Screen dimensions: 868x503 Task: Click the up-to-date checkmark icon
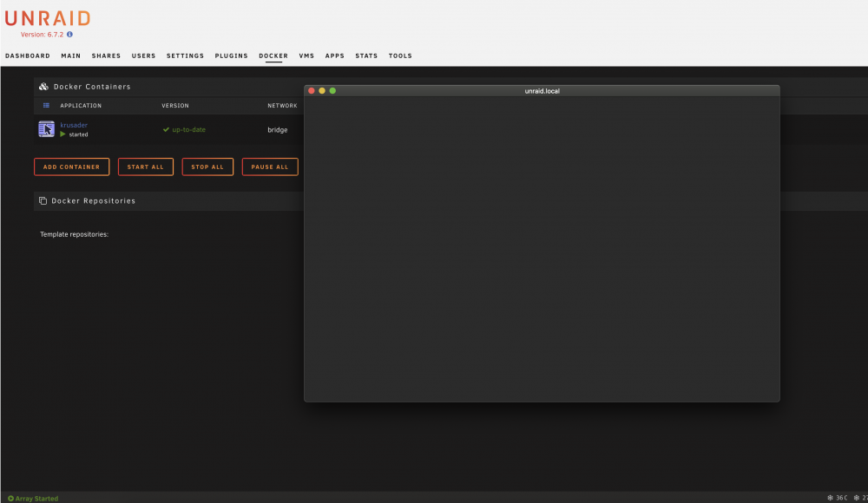click(x=166, y=129)
